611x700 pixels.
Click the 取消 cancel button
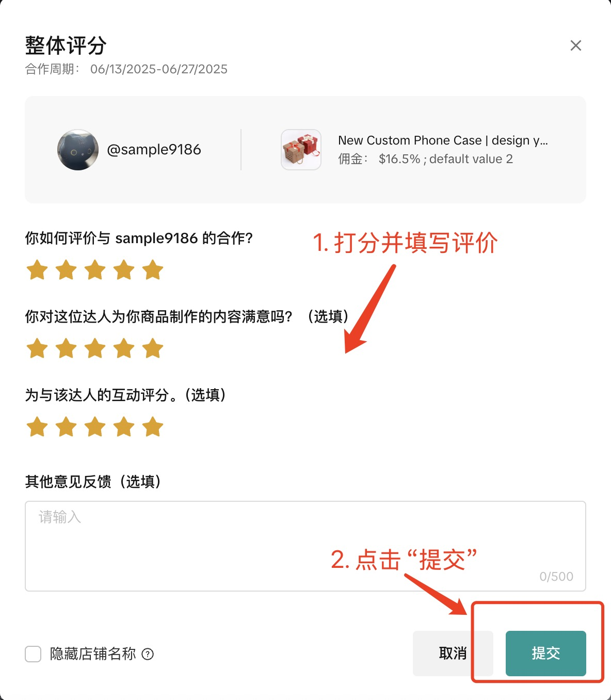(453, 653)
